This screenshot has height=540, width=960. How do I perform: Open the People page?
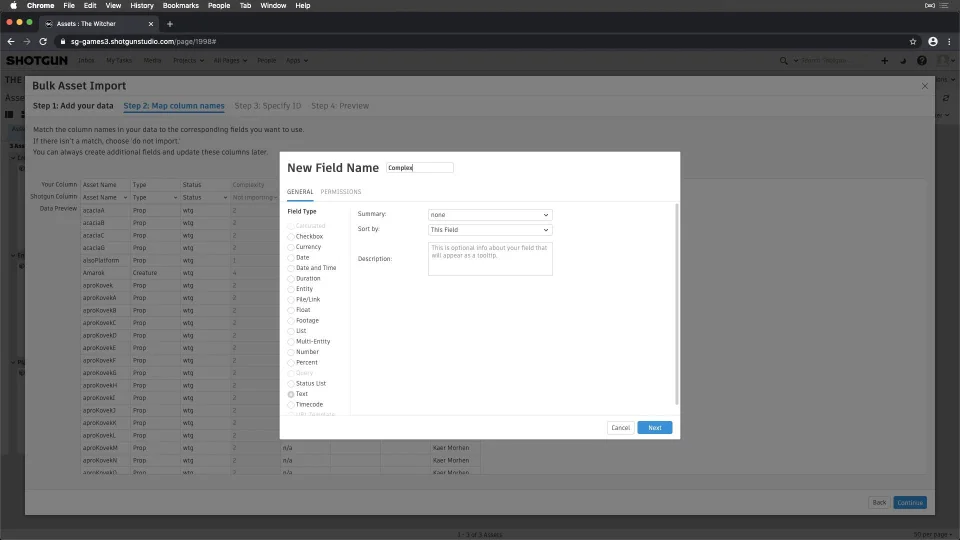(x=266, y=61)
